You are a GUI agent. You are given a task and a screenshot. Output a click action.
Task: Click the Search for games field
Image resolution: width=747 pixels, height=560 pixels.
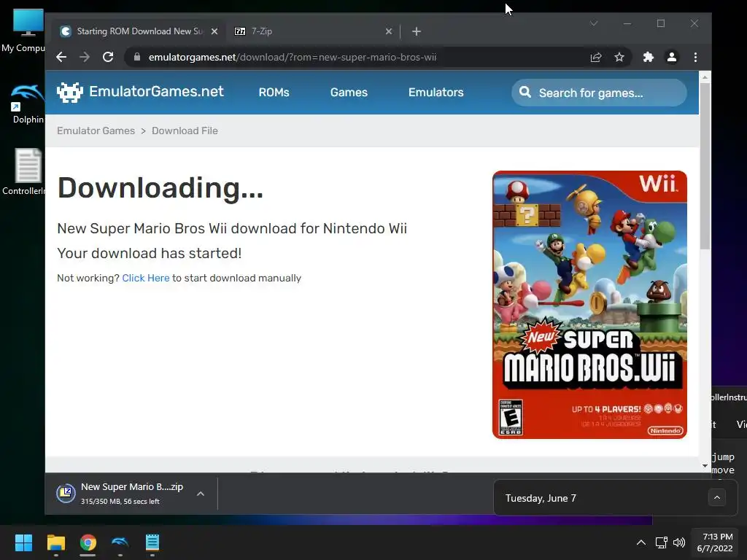600,93
